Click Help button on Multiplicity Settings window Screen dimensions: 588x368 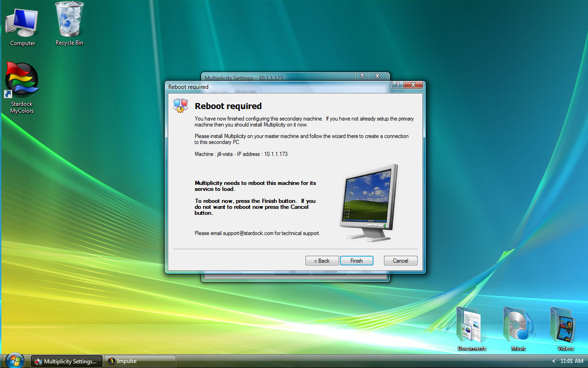[362, 76]
